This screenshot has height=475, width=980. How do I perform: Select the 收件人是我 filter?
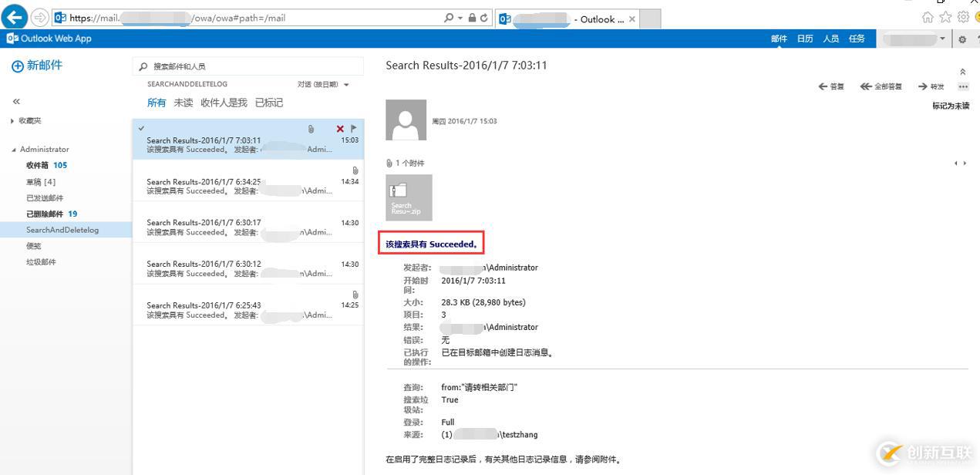pos(224,103)
